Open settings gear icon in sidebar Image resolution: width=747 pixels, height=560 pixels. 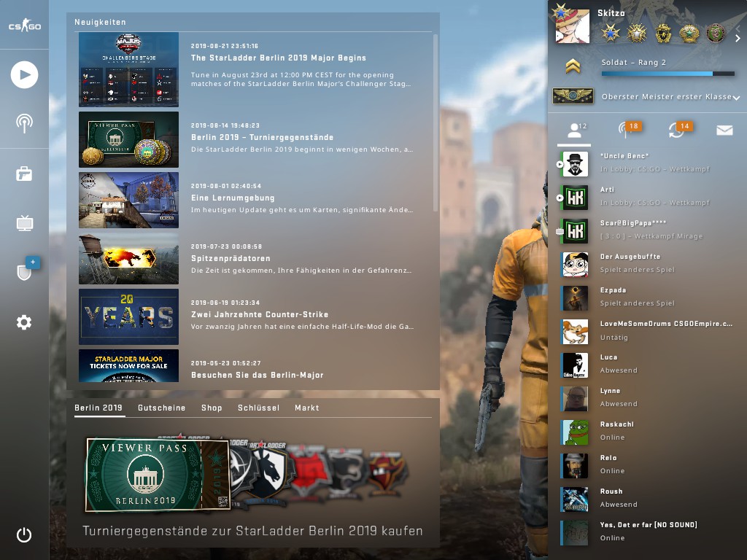(x=24, y=322)
